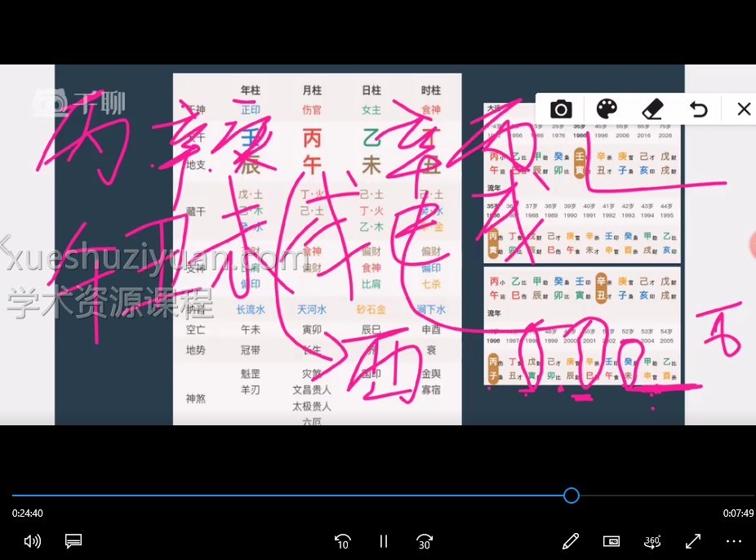Click the progress bar to seek
The height and width of the screenshot is (560, 756).
point(327,496)
